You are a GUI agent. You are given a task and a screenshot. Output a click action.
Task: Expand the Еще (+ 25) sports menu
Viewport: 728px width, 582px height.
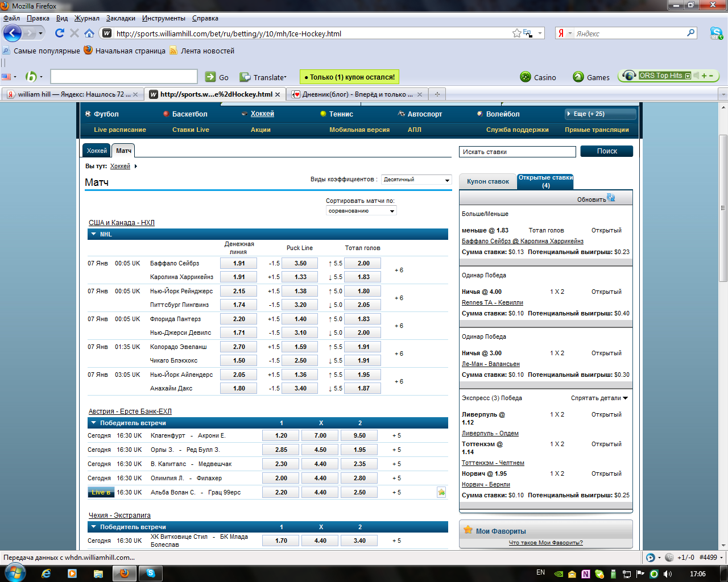click(599, 114)
